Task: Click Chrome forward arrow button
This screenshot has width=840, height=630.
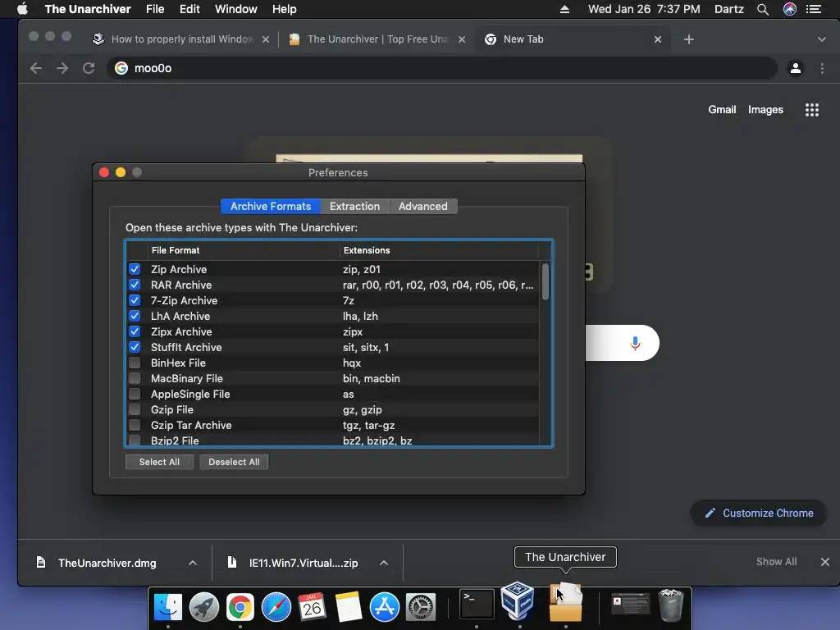Action: click(62, 68)
